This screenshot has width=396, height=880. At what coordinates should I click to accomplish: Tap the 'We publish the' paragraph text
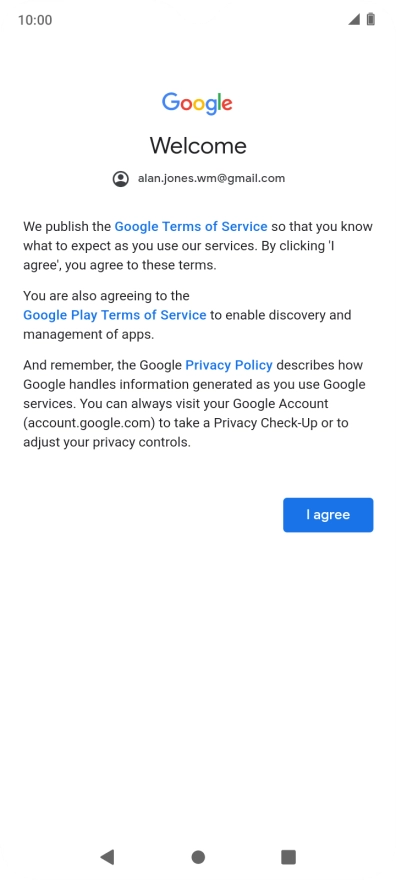click(x=197, y=246)
